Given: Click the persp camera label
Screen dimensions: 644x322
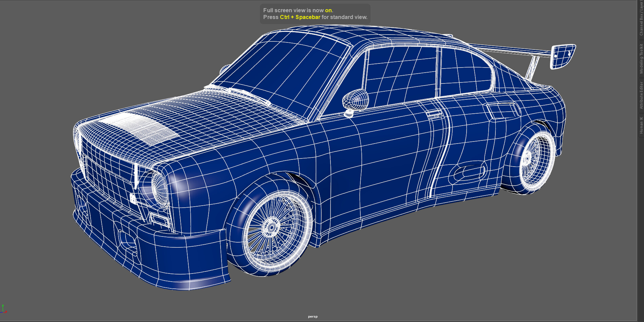Looking at the screenshot, I should click(x=312, y=317).
